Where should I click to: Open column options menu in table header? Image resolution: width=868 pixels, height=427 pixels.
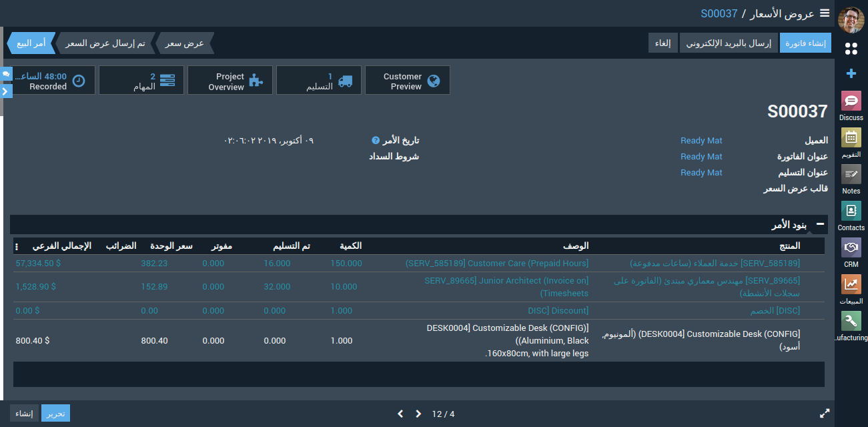click(17, 246)
